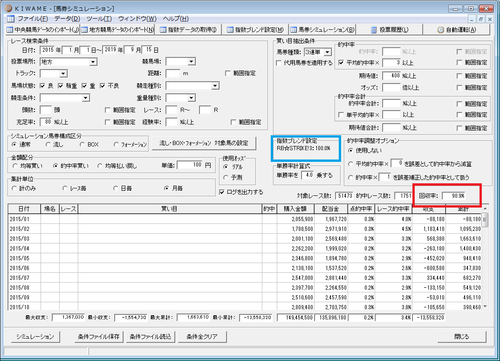Open the 地方競馬データのインポート toolbar button
Viewport: 500px width, 361px height.
coord(117,30)
